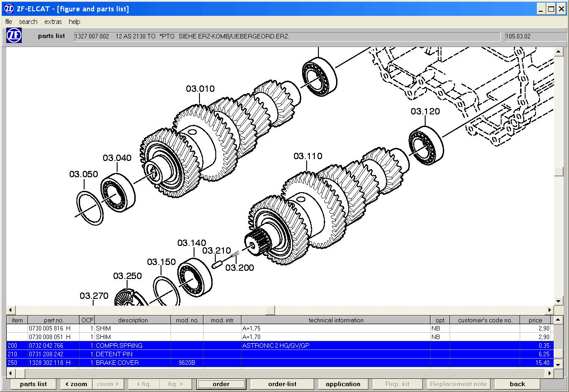Click the 'opt.' column header
This screenshot has height=392, width=569.
440,320
